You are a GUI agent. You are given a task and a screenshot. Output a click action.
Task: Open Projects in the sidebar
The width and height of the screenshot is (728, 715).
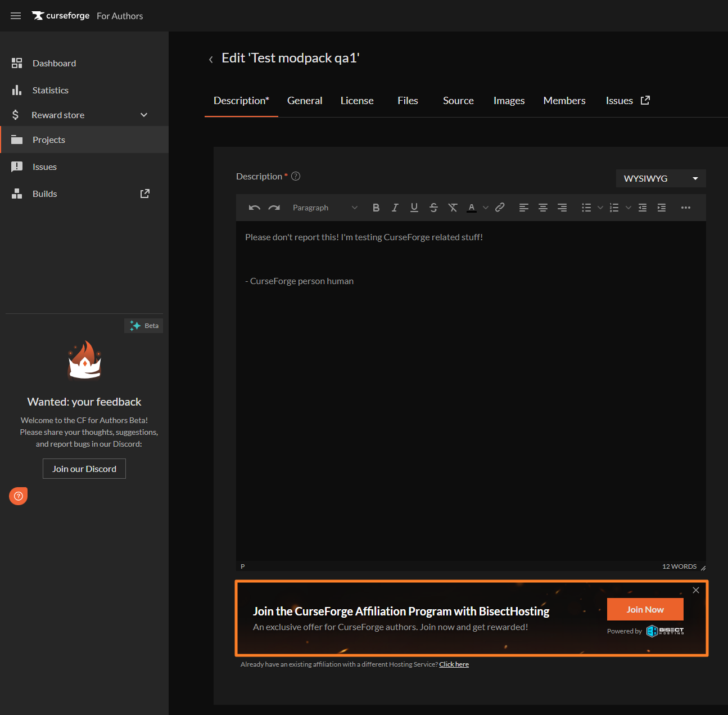tap(84, 140)
